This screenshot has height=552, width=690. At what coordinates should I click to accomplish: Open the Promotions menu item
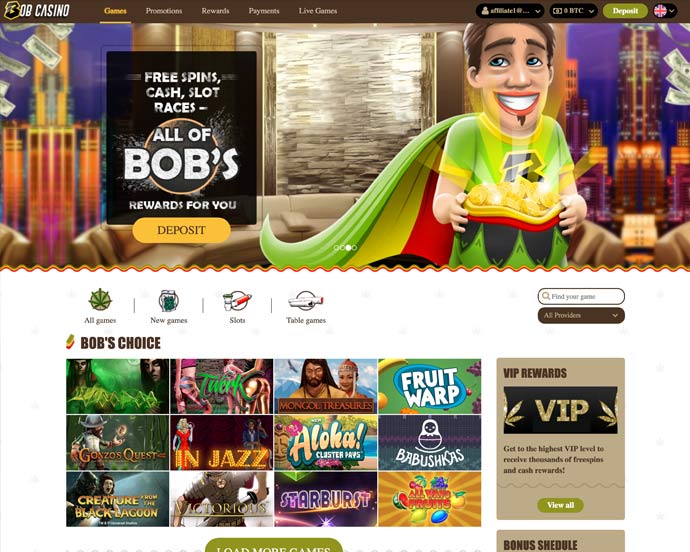164,11
